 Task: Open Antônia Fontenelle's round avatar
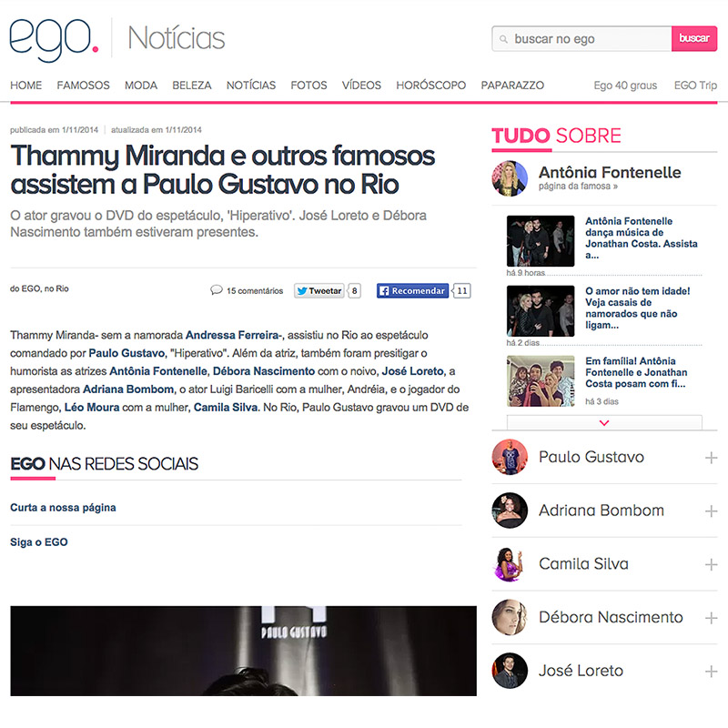click(510, 178)
